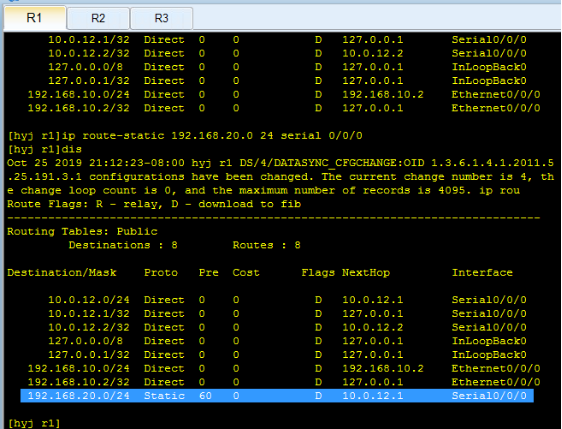Click the 'Pre' column header
The image size is (562, 429).
coord(209,273)
